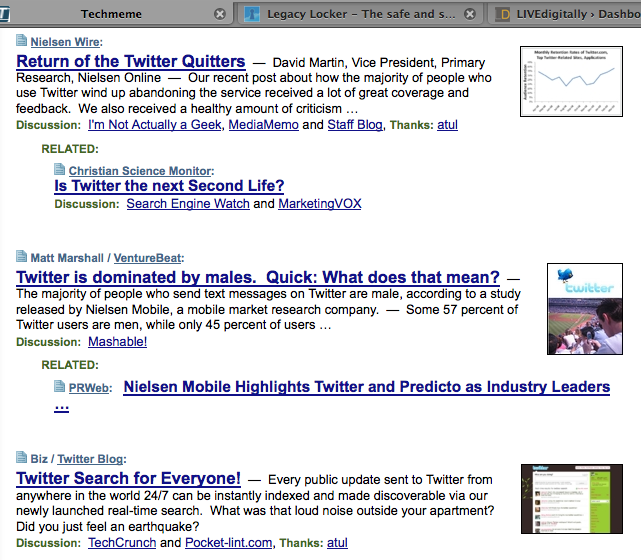Click the document icon beside Nielsen Wire
This screenshot has height=560, width=641.
point(22,42)
